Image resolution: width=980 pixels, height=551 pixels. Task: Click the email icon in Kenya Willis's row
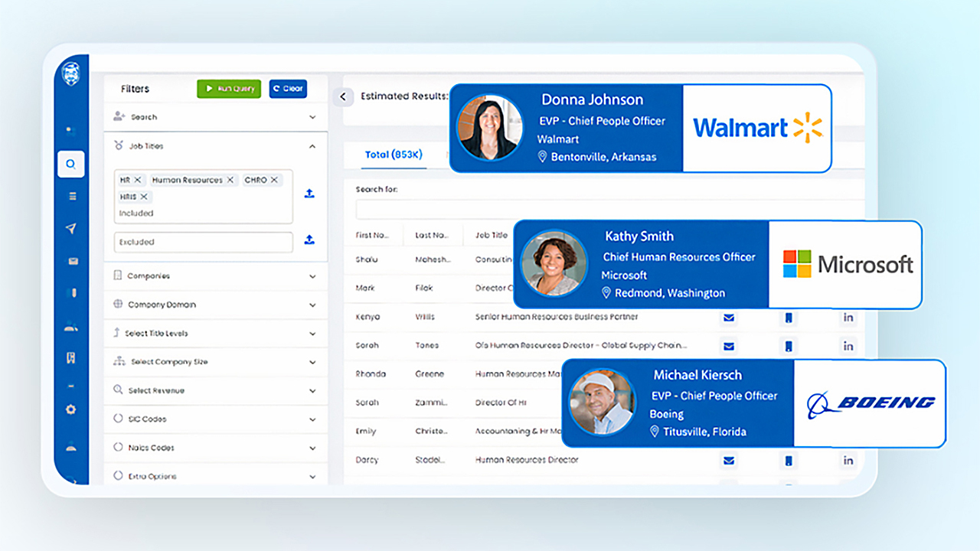click(x=729, y=317)
